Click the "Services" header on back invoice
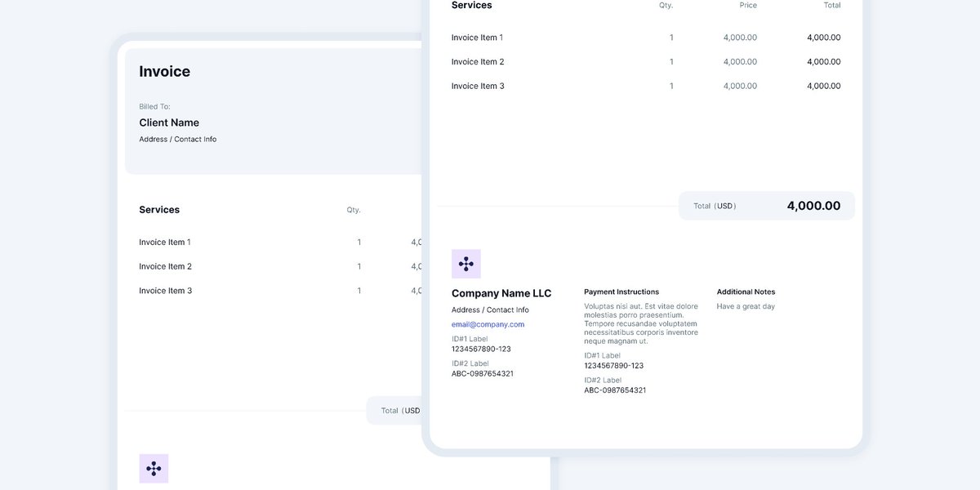Image resolution: width=980 pixels, height=490 pixels. point(159,210)
